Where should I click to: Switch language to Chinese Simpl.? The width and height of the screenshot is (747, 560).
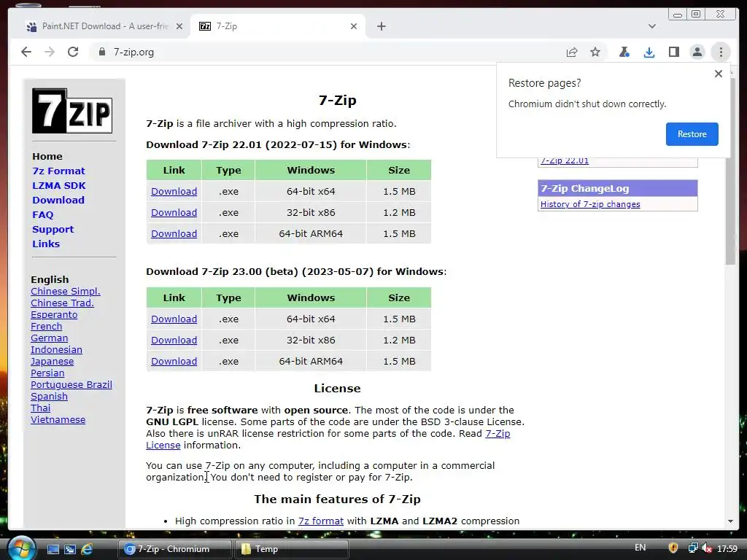[65, 292]
